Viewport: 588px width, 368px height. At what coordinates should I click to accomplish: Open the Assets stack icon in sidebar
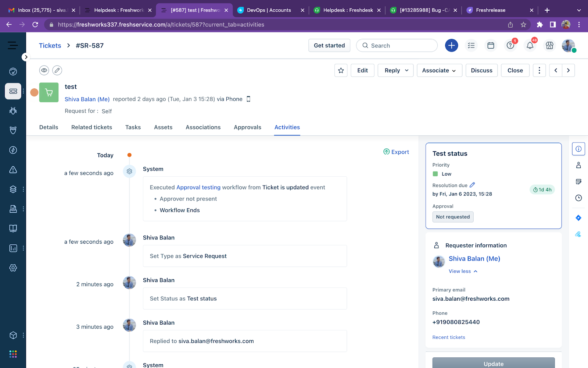coord(13,189)
